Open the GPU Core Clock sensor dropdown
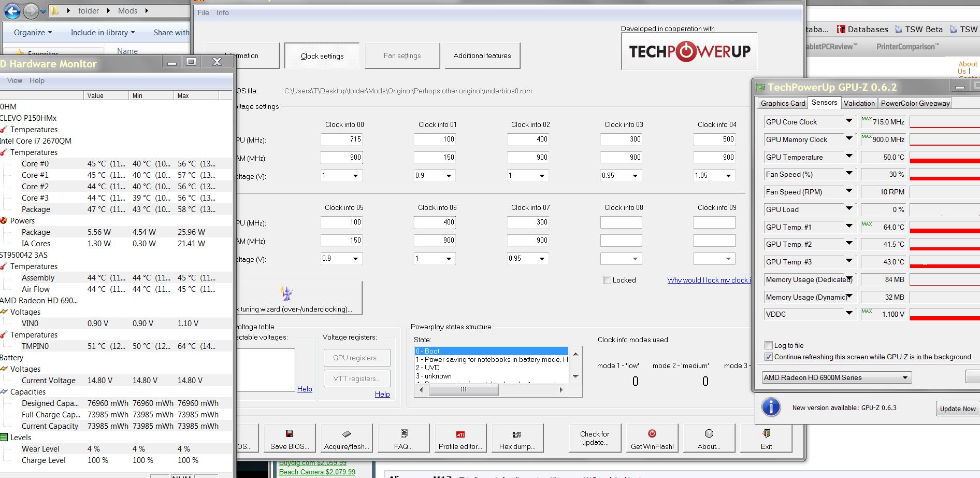Screen dimensions: 980x478 [x=849, y=121]
